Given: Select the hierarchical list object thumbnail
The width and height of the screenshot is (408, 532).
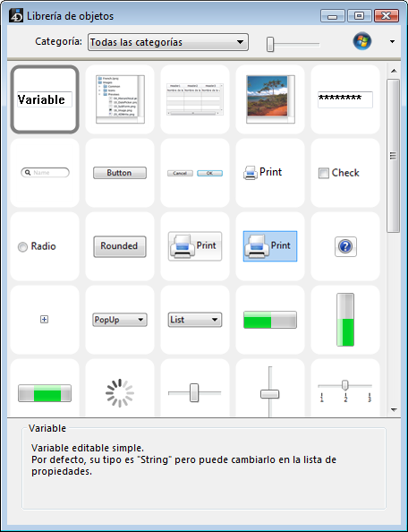Looking at the screenshot, I should click(120, 99).
